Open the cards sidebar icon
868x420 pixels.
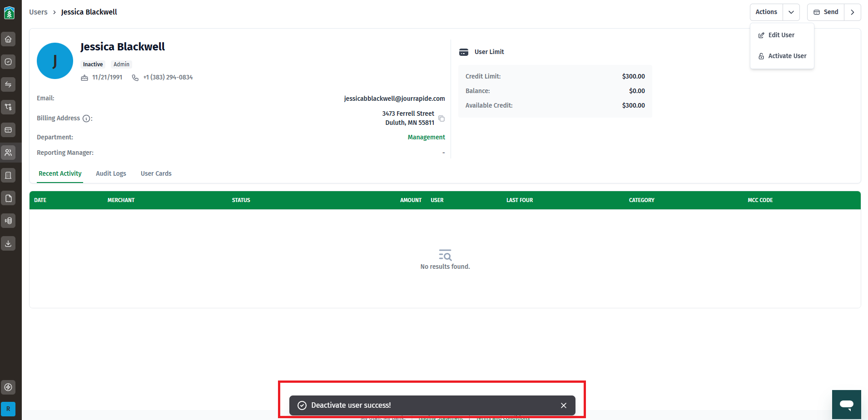[8, 130]
